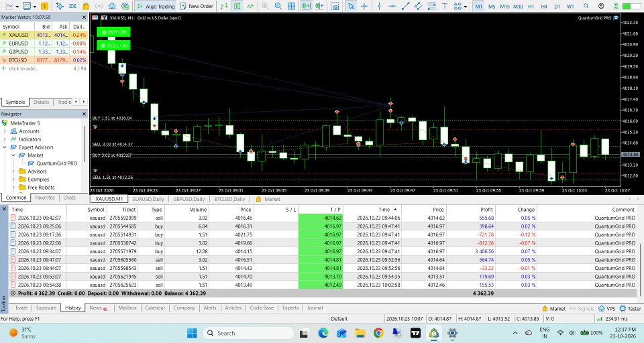Click 'click to add...' symbol field
The height and width of the screenshot is (343, 644).
(23, 68)
